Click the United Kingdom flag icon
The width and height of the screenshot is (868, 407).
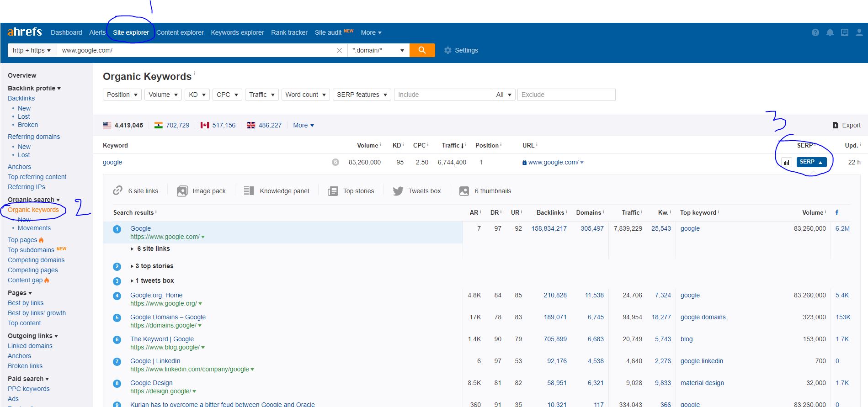pos(251,125)
